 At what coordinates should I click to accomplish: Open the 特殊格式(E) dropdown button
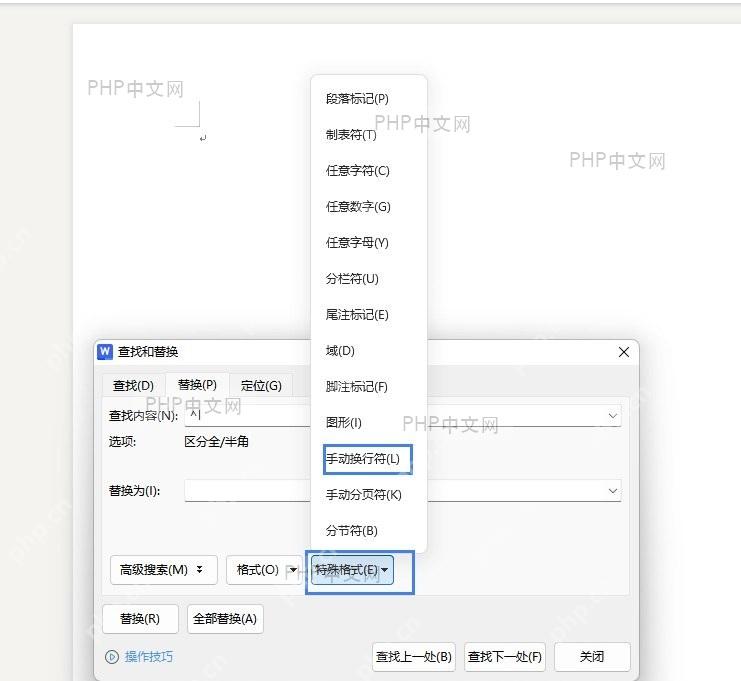[x=352, y=570]
